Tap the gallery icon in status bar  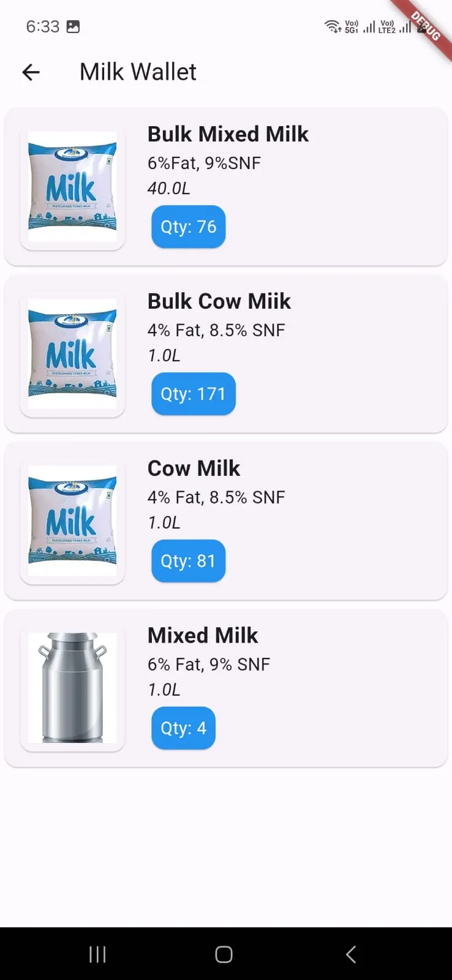(x=73, y=26)
